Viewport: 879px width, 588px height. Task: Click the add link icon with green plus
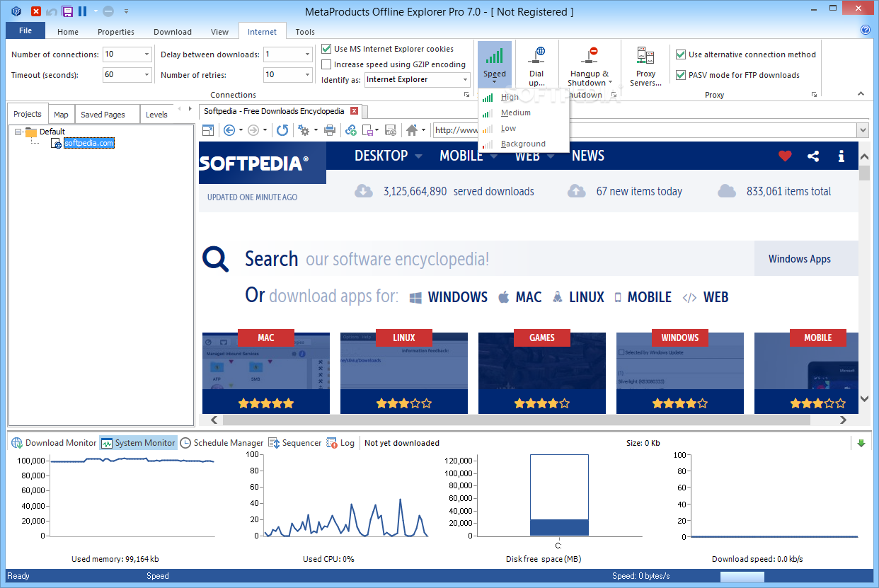[351, 130]
